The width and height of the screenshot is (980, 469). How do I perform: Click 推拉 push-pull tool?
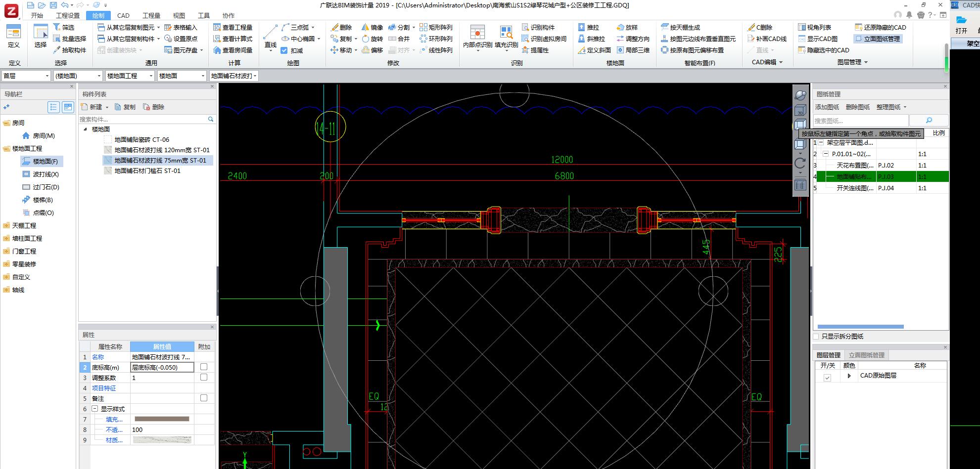(x=589, y=27)
